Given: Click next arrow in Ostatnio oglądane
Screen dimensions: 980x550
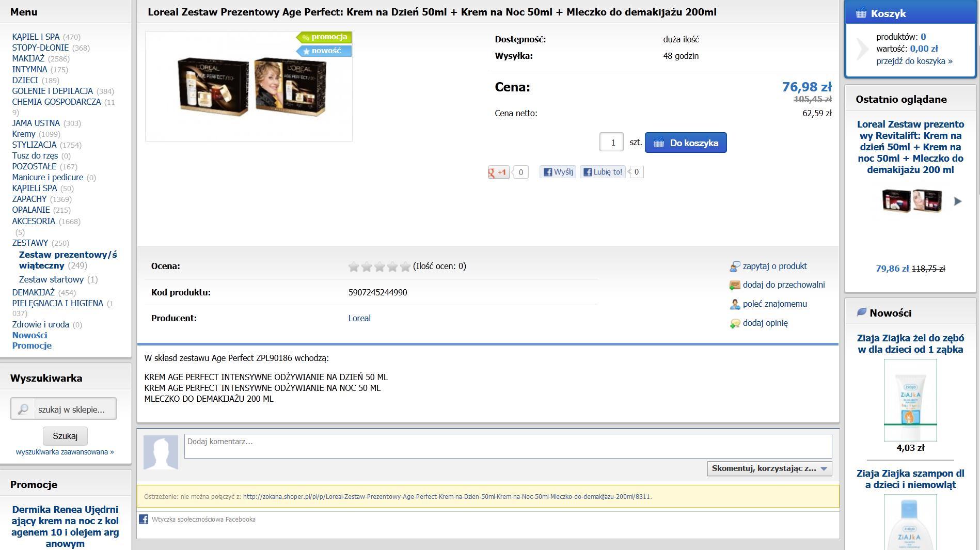Looking at the screenshot, I should pos(958,201).
